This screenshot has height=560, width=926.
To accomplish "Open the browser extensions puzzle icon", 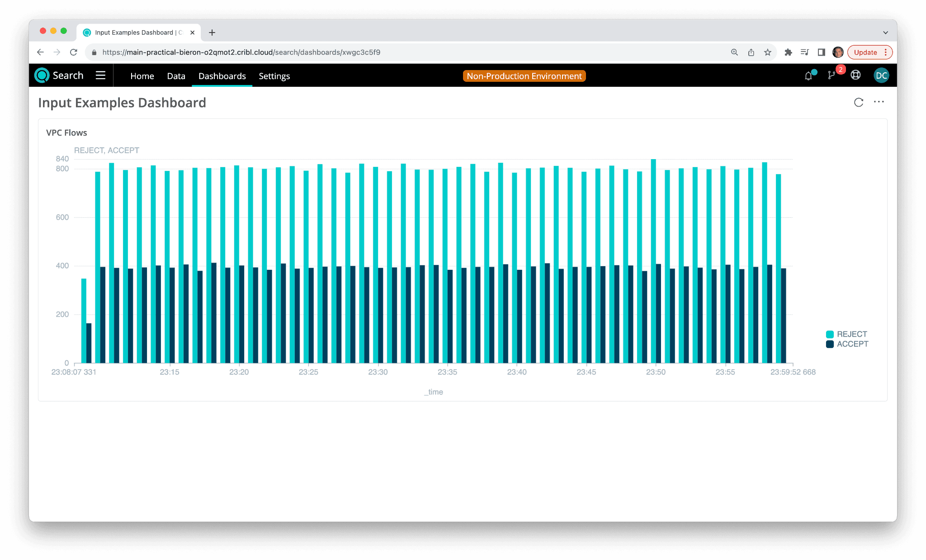I will (788, 52).
